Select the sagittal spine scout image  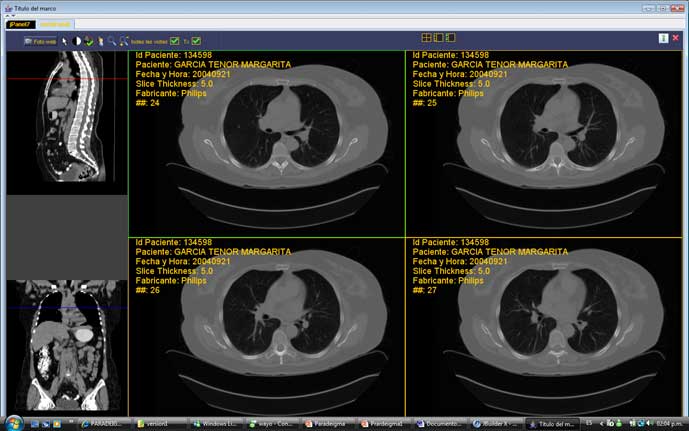point(66,122)
